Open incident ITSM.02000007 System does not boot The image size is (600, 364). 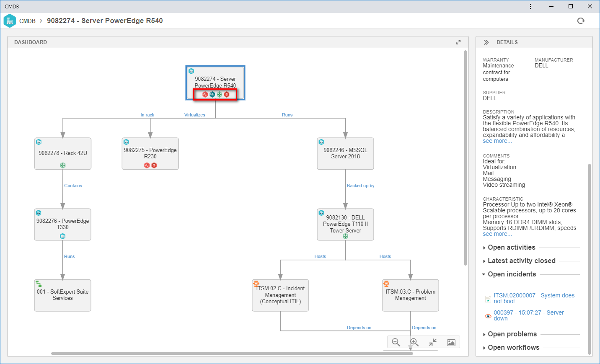click(x=534, y=298)
